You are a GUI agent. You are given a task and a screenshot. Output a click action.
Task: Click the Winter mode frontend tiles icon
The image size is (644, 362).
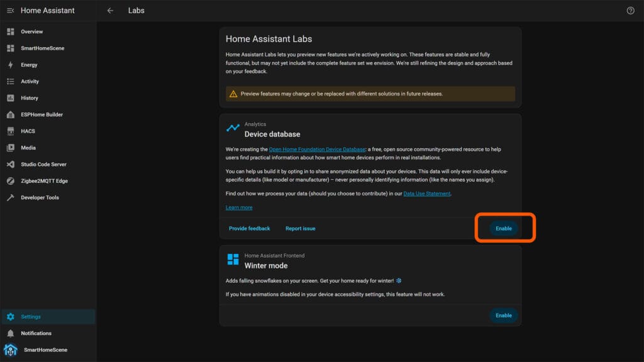pos(233,259)
